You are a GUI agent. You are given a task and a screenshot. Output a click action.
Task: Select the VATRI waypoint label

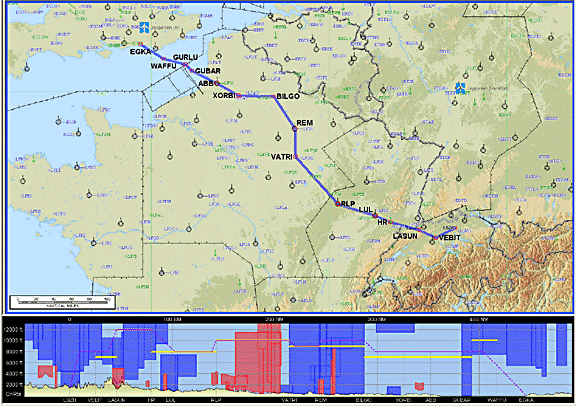click(x=281, y=157)
